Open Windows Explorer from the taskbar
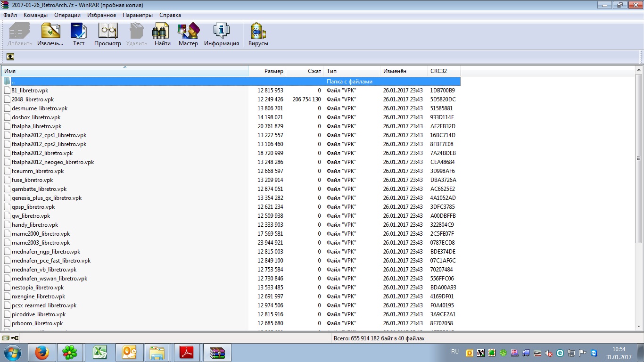Screen dimensions: 644x362 coord(158,353)
